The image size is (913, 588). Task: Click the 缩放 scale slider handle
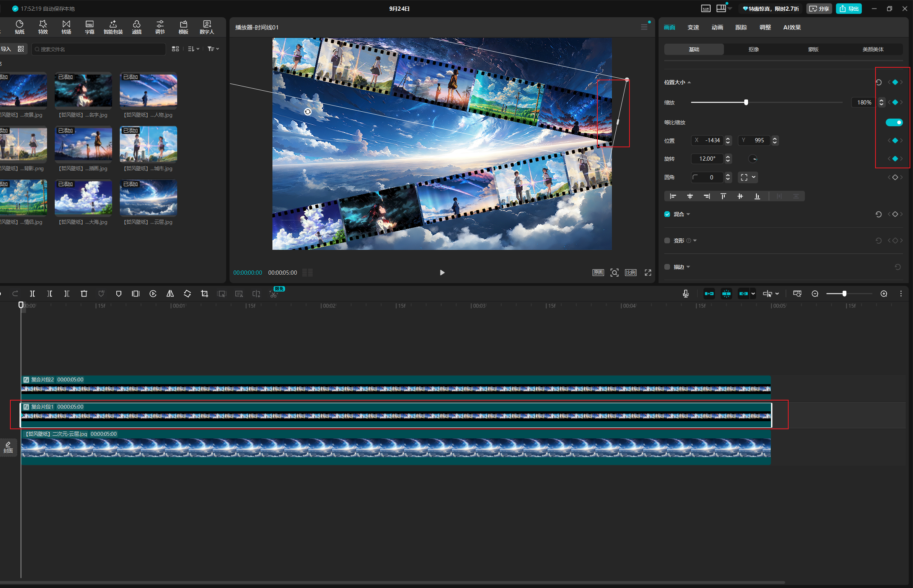(746, 102)
